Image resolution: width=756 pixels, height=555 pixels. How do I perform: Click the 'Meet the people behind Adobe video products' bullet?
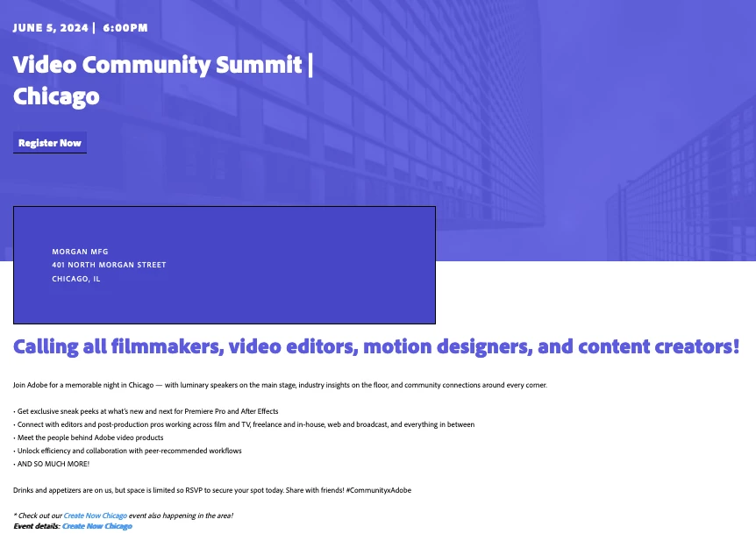click(89, 438)
